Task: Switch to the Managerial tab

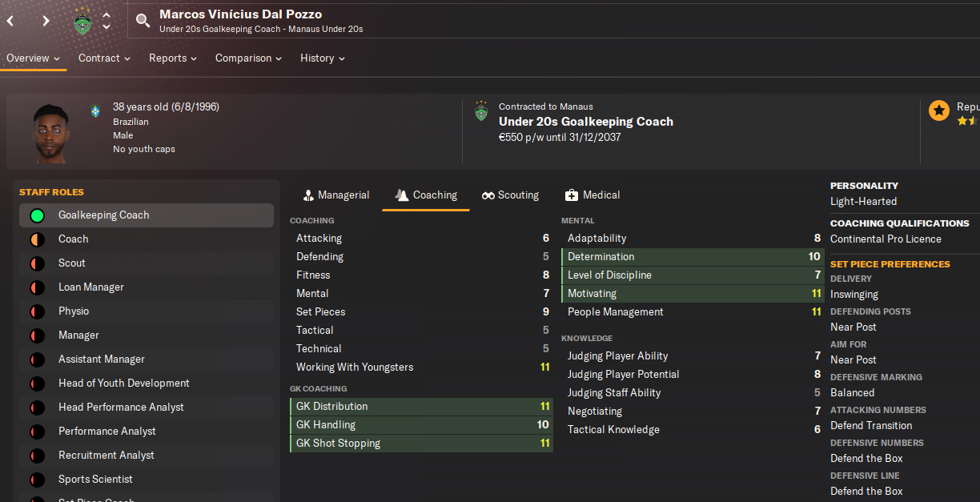Action: pos(336,195)
